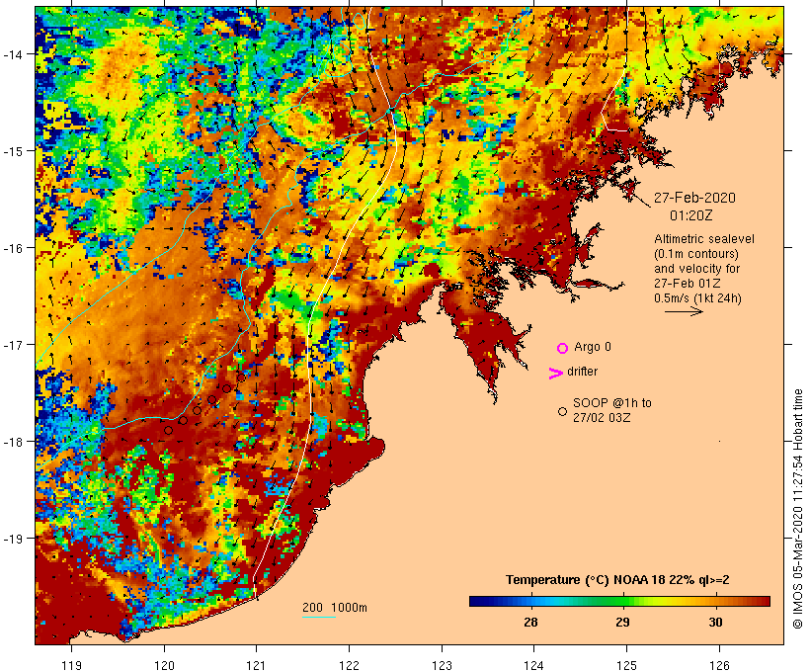810x672 pixels.
Task: Click the '30' value under the color bar
Action: click(715, 622)
